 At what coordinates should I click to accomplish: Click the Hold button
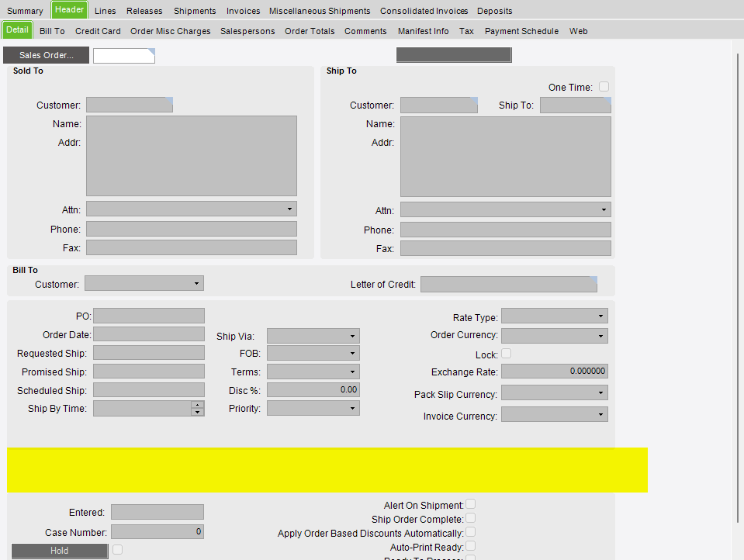tap(59, 551)
